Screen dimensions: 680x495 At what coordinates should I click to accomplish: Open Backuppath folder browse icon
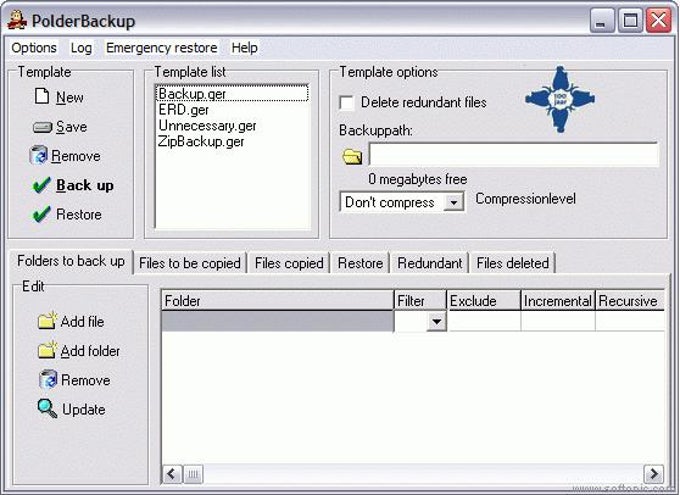pyautogui.click(x=352, y=156)
